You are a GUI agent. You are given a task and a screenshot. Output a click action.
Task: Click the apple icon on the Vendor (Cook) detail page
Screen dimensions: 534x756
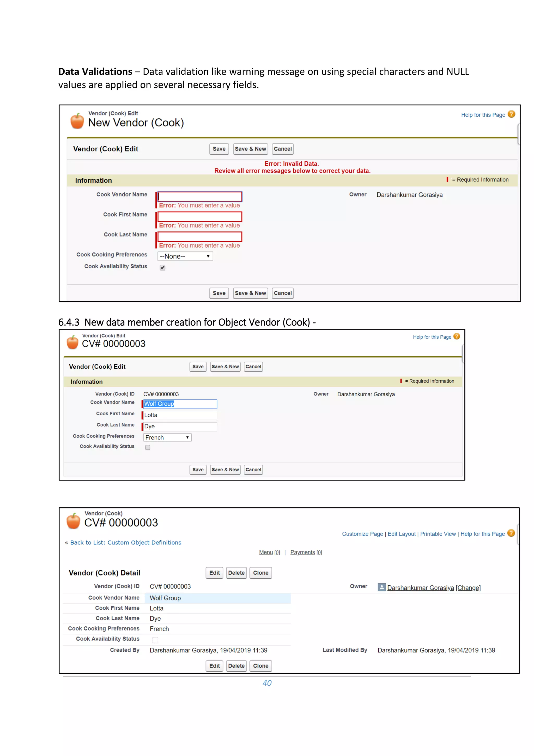[73, 521]
